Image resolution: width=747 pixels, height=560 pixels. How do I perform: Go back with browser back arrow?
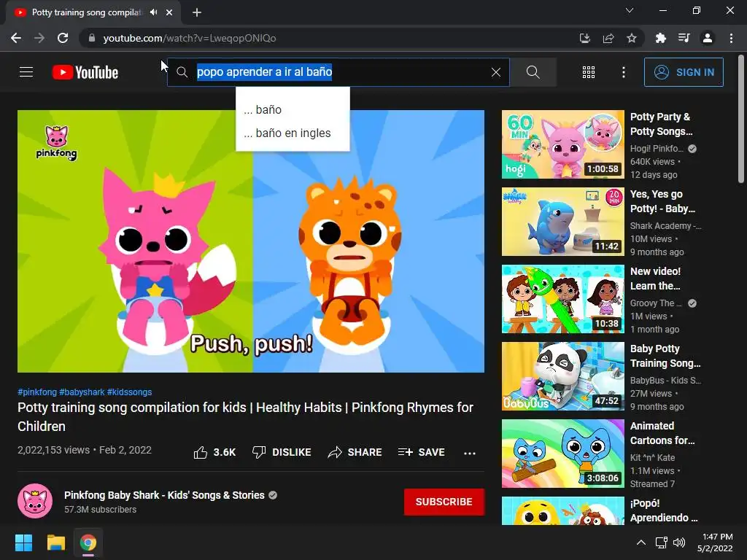(16, 38)
